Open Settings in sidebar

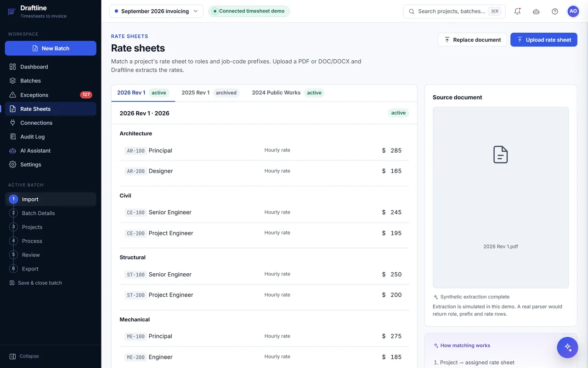(x=51, y=164)
